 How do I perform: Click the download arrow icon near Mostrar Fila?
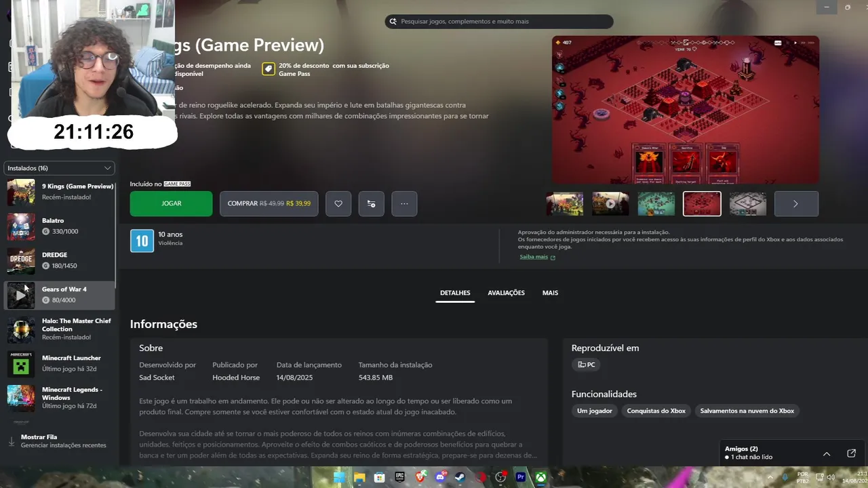tap(12, 441)
